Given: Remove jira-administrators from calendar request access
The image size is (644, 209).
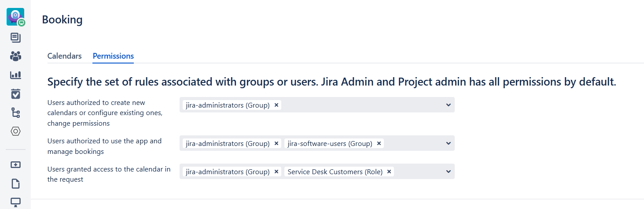Looking at the screenshot, I should click(276, 172).
